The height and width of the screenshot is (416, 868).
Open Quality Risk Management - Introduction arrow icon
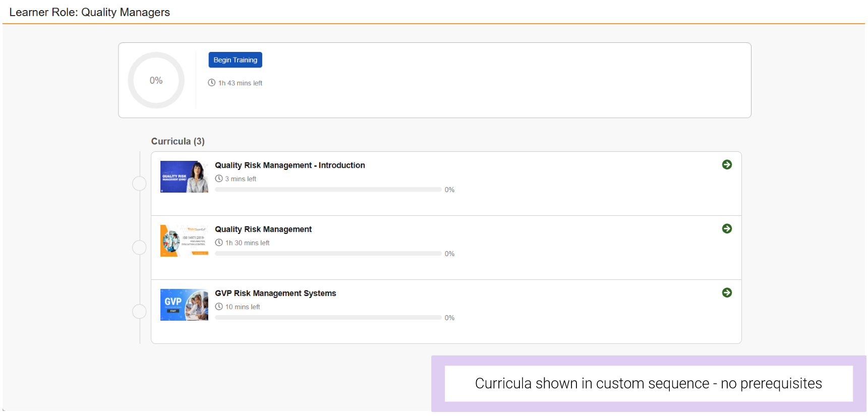[727, 165]
